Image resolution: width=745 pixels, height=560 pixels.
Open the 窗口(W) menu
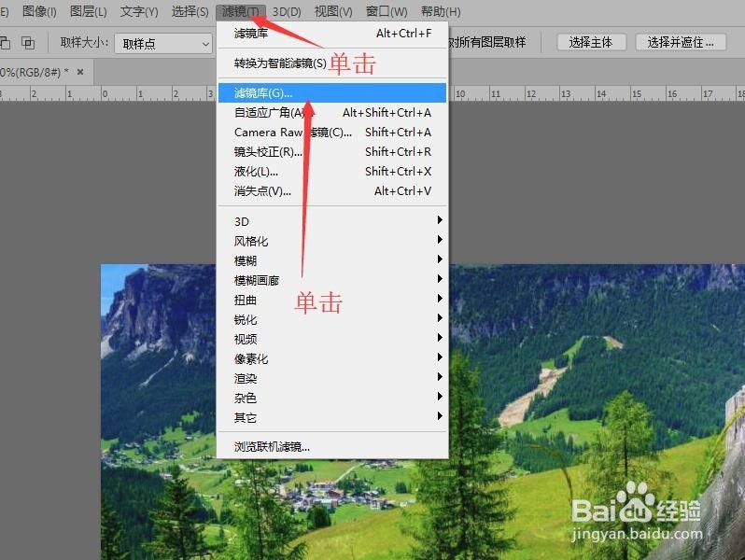click(387, 11)
